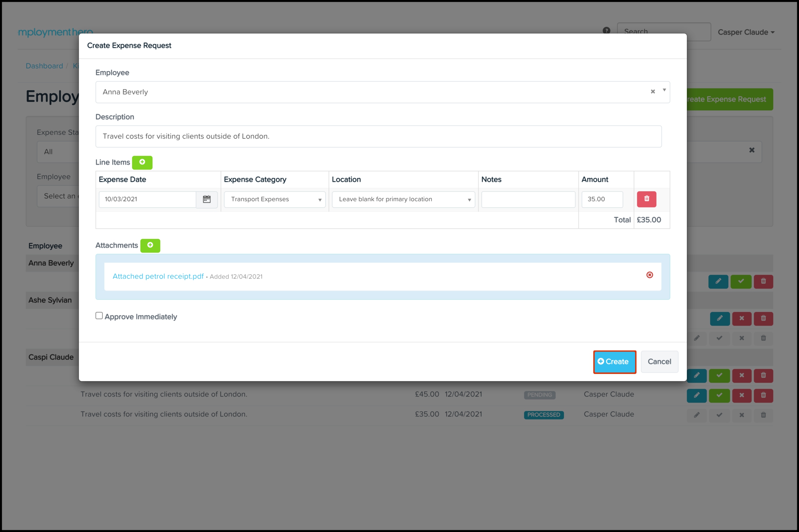
Task: Click the green add Attachments plus button
Action: tap(150, 245)
